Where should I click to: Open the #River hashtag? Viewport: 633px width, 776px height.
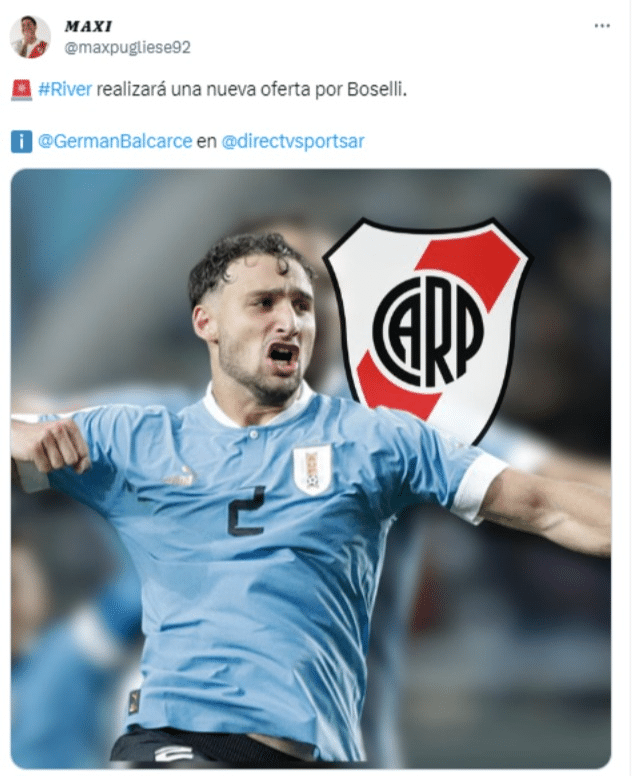tap(65, 90)
